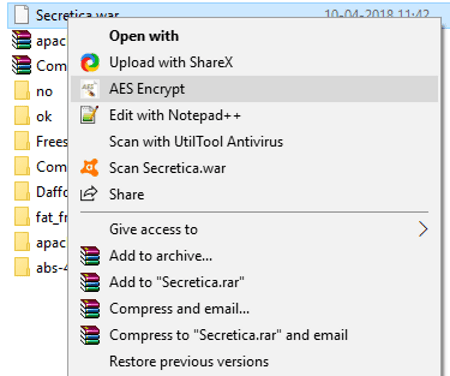450x376 pixels.
Task: Click WinRAR icon beside Compress and email
Action: pos(90,309)
